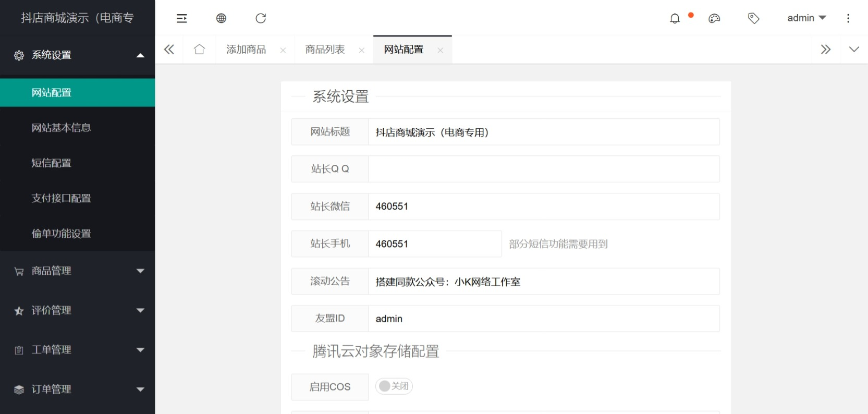
Task: Switch to the 添加商品 tab
Action: point(246,50)
